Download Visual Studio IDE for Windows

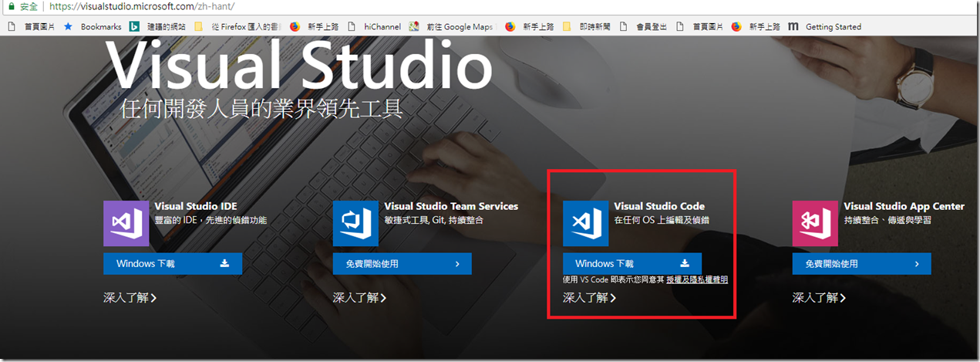173,263
